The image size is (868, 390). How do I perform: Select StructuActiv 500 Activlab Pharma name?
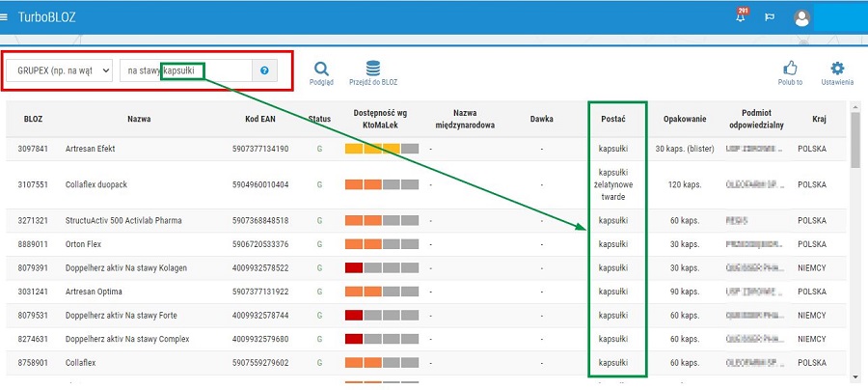(x=123, y=220)
